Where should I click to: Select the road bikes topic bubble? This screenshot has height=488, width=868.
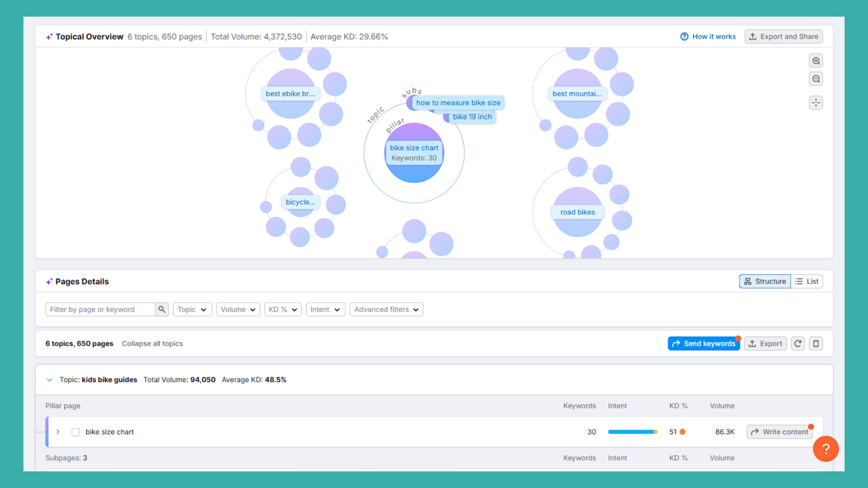click(578, 212)
